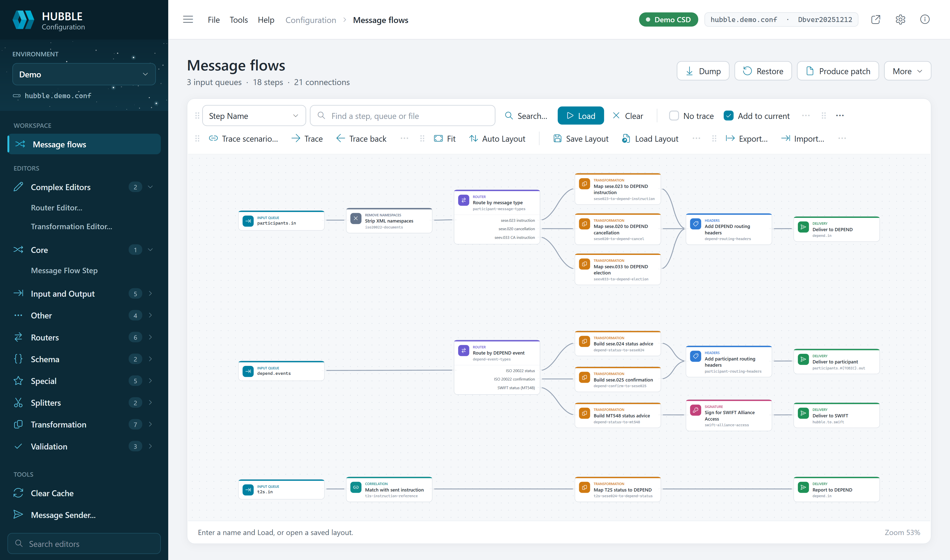The image size is (950, 560).
Task: Click the Clear Cache refresh icon
Action: [x=18, y=493]
